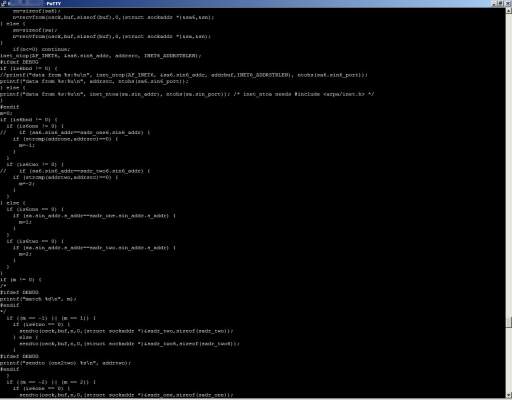The width and height of the screenshot is (512, 400).
Task: Open the PuTTY system menu icon
Action: [3, 3]
